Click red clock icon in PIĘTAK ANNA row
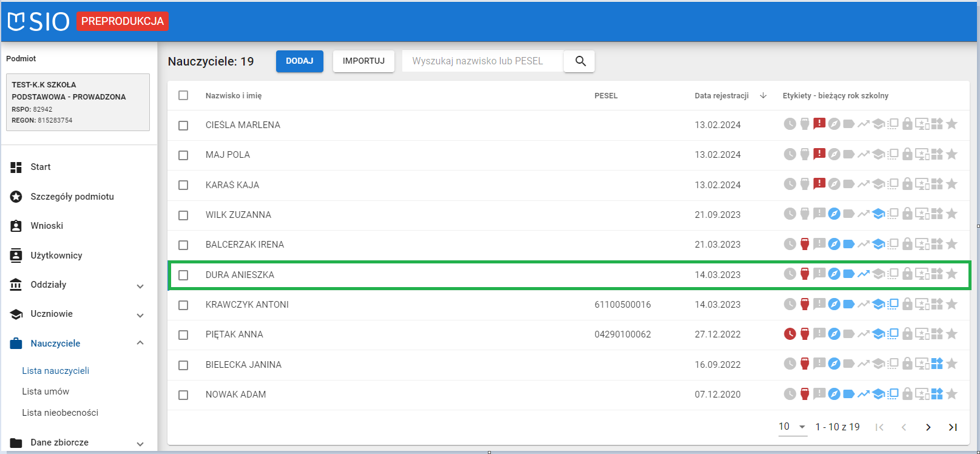 click(x=789, y=334)
